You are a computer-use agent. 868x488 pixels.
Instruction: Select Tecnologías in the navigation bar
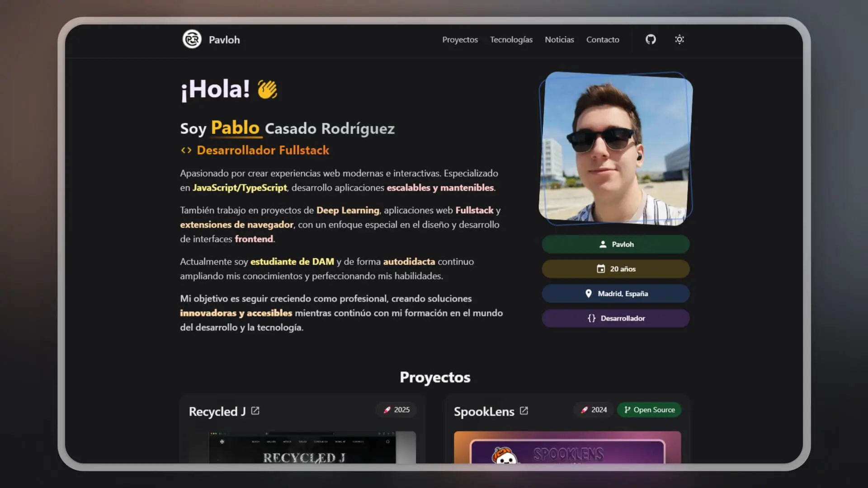(511, 40)
